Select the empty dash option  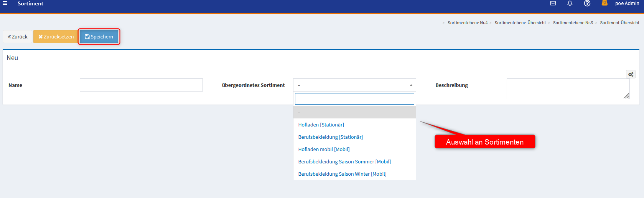[x=354, y=112]
